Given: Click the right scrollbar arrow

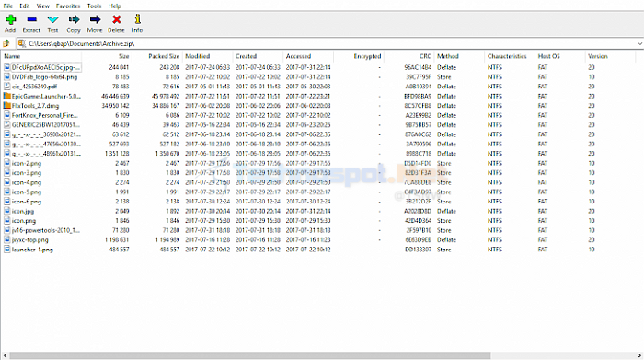Looking at the screenshot, I should tap(639, 355).
